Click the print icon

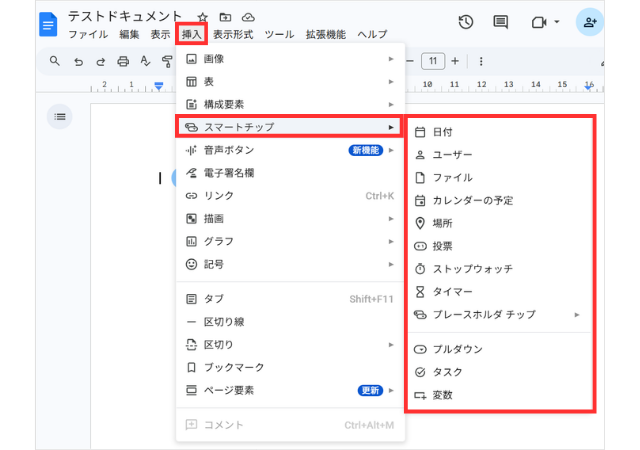(123, 62)
